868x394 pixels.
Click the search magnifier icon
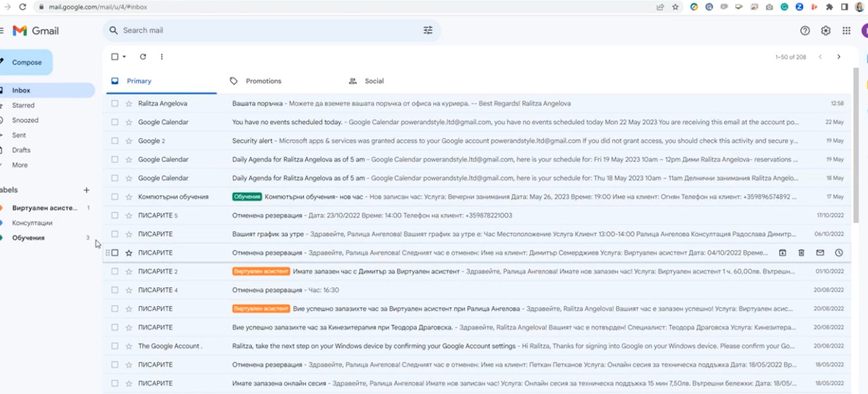(113, 30)
